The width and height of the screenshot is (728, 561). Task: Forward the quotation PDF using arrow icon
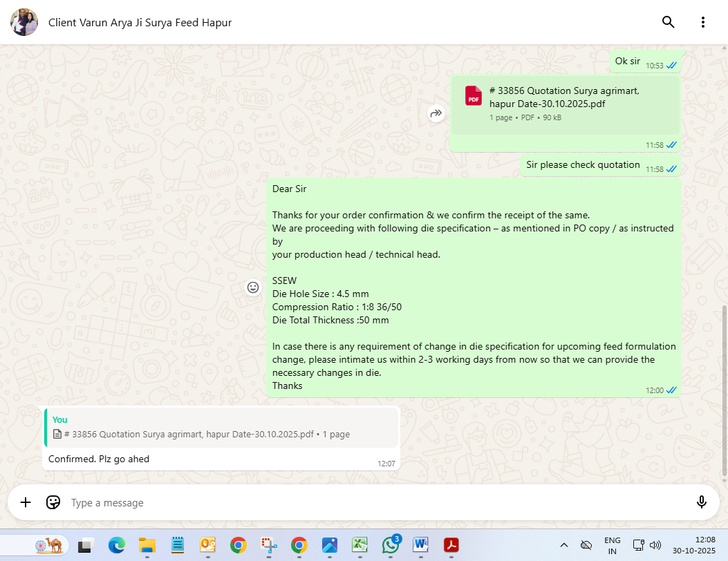436,113
